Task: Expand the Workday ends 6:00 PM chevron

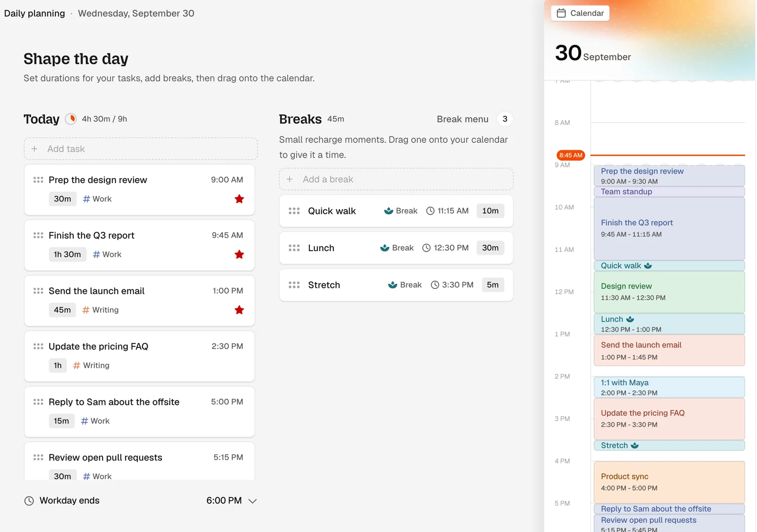Action: [253, 501]
